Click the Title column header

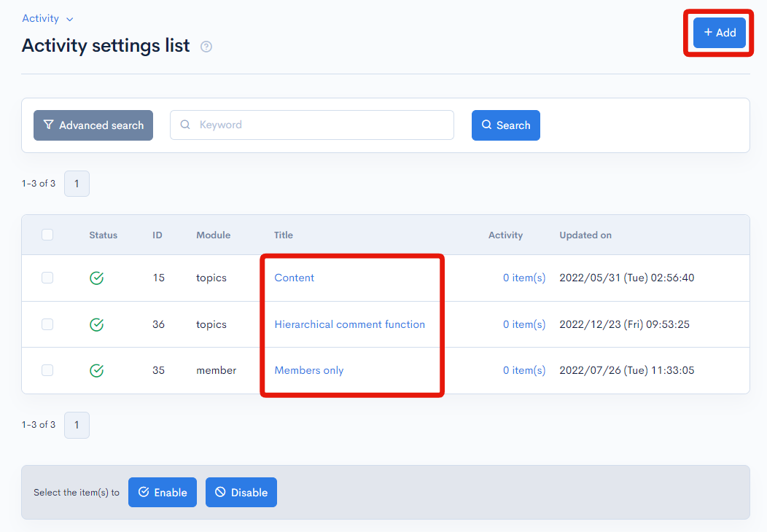[x=283, y=235]
